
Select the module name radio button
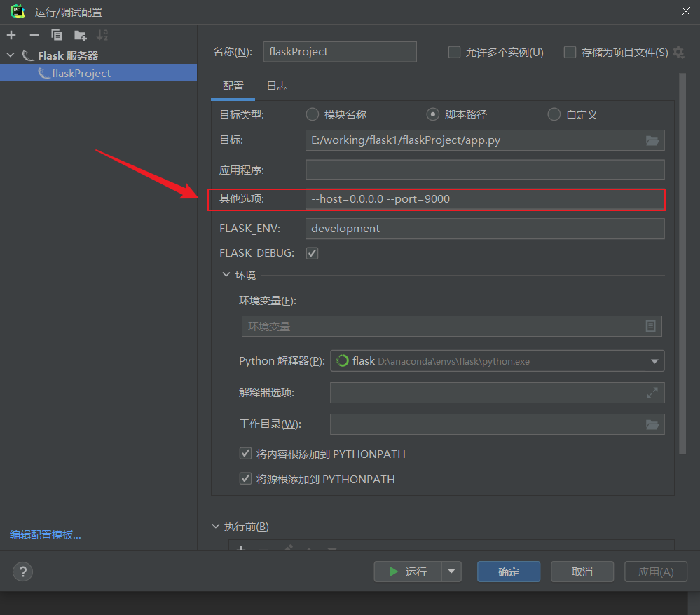312,114
